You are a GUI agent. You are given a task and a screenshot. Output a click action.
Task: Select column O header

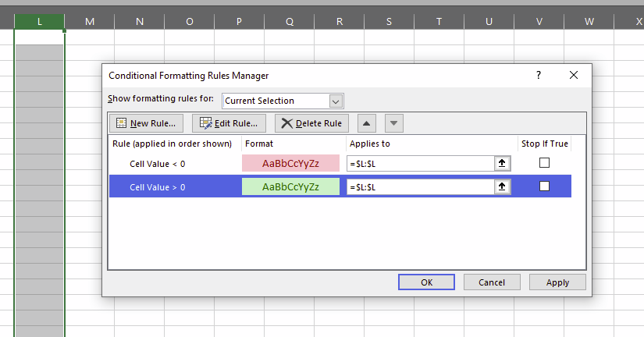190,22
